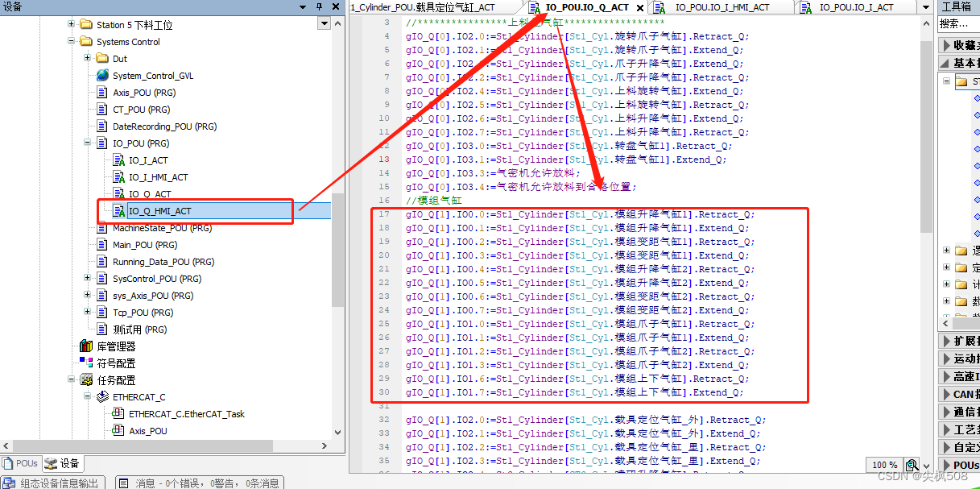Click the System_Control_GVL globe icon

pos(102,75)
